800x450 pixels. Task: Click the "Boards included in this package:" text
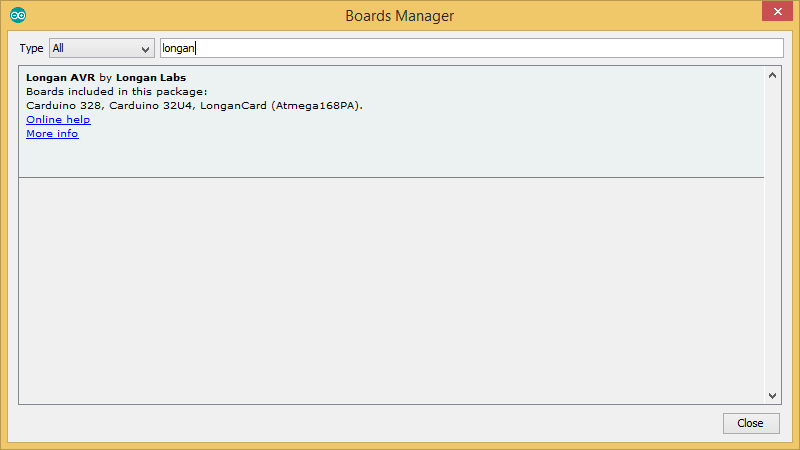coord(117,92)
